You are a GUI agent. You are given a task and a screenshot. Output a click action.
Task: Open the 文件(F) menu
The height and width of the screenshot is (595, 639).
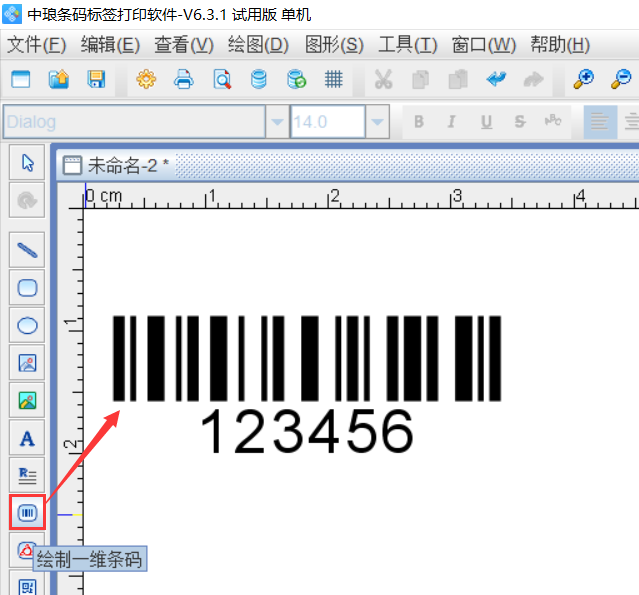point(36,44)
